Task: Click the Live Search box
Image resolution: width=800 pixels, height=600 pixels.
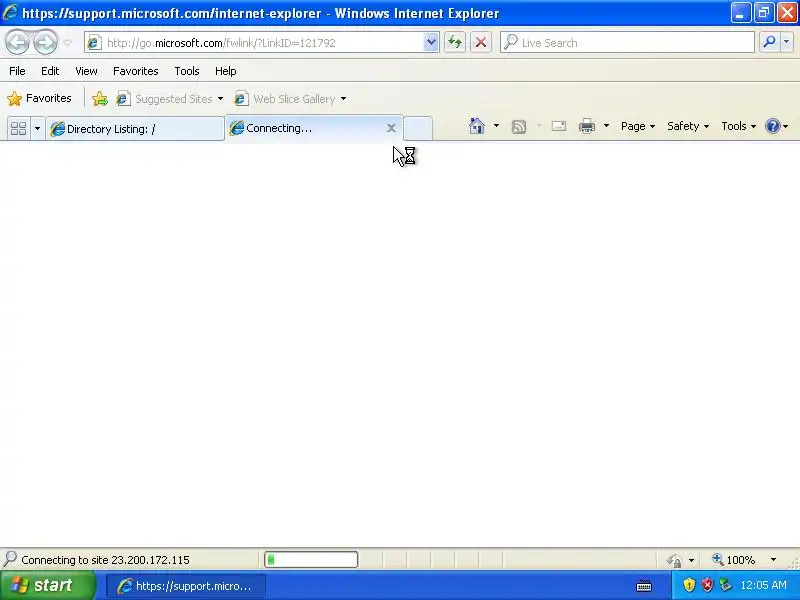Action: point(628,43)
